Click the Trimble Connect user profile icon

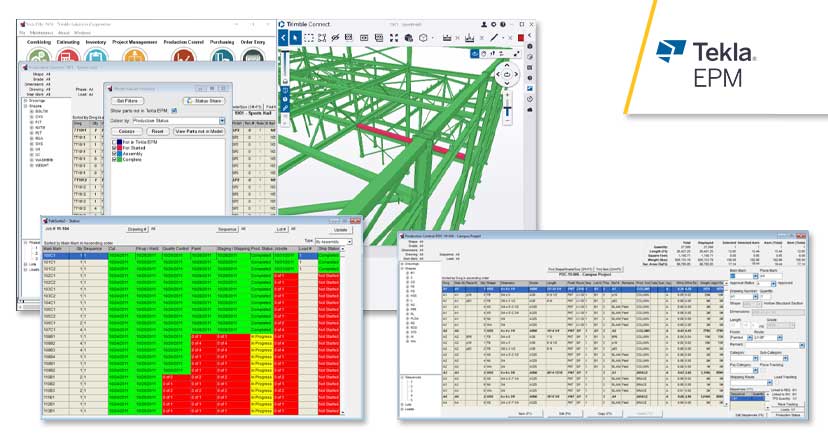[484, 24]
